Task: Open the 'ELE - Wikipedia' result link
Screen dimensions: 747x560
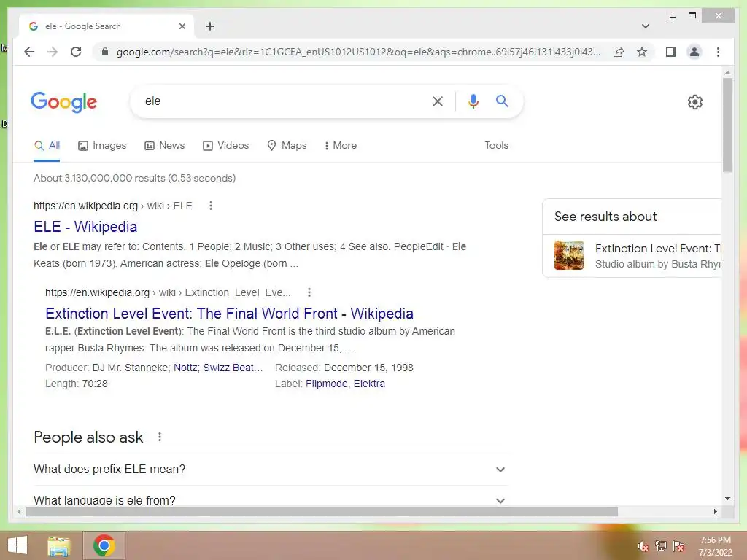Action: (x=85, y=227)
